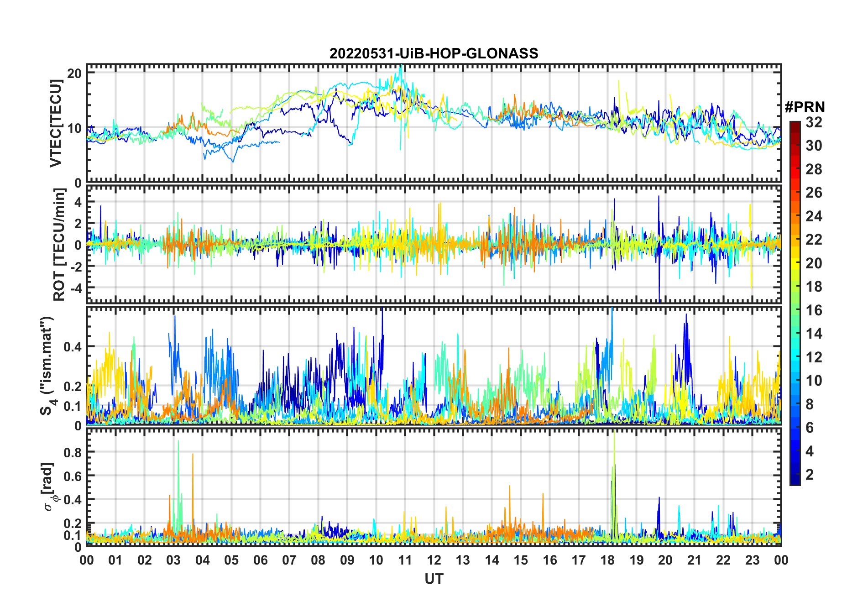868x607 pixels.
Task: Click the "0.4" tick on the sigma-phi axis
Action: click(73, 500)
